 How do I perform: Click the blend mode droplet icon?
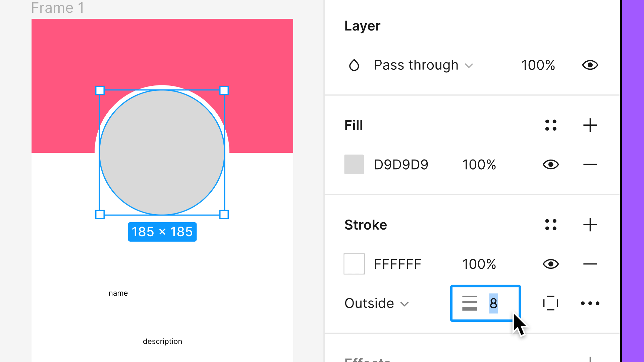coord(354,65)
